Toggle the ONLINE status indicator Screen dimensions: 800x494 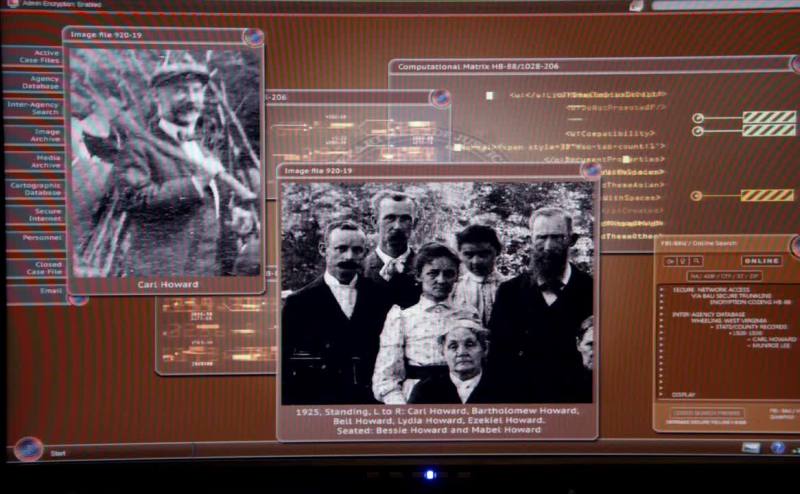(x=761, y=261)
